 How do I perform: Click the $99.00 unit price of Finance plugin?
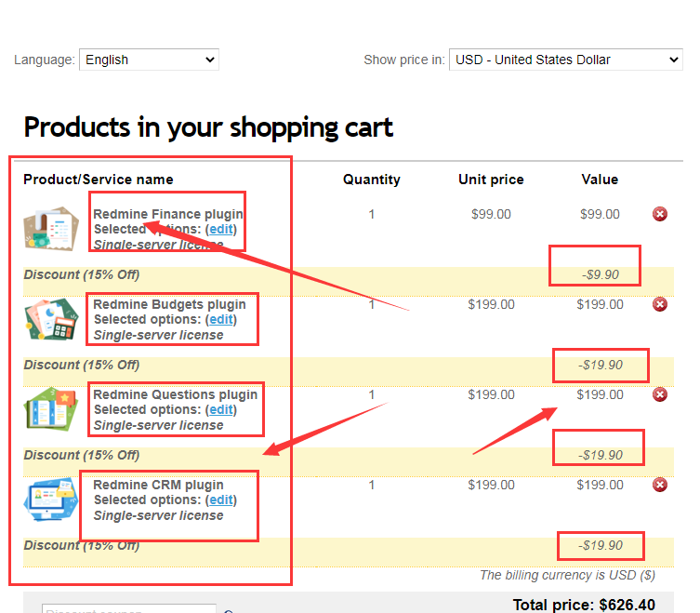pos(491,214)
